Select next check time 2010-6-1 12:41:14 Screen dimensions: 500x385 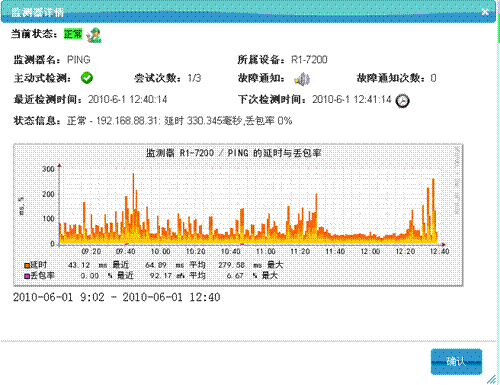click(352, 99)
